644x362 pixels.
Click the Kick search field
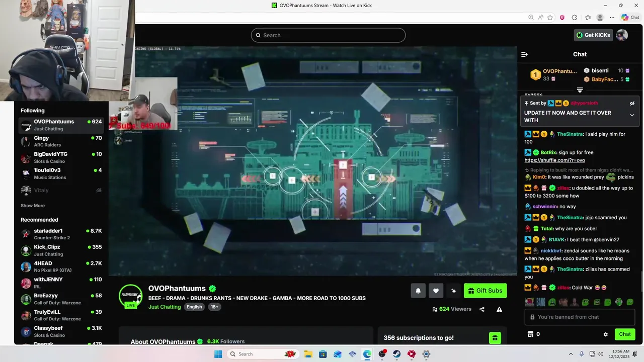click(x=328, y=35)
